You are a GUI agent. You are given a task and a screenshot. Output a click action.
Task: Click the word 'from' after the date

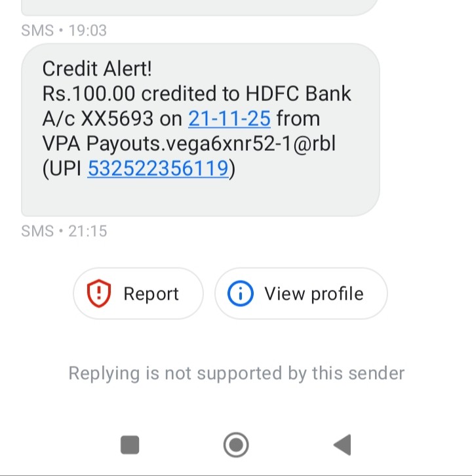tap(298, 119)
